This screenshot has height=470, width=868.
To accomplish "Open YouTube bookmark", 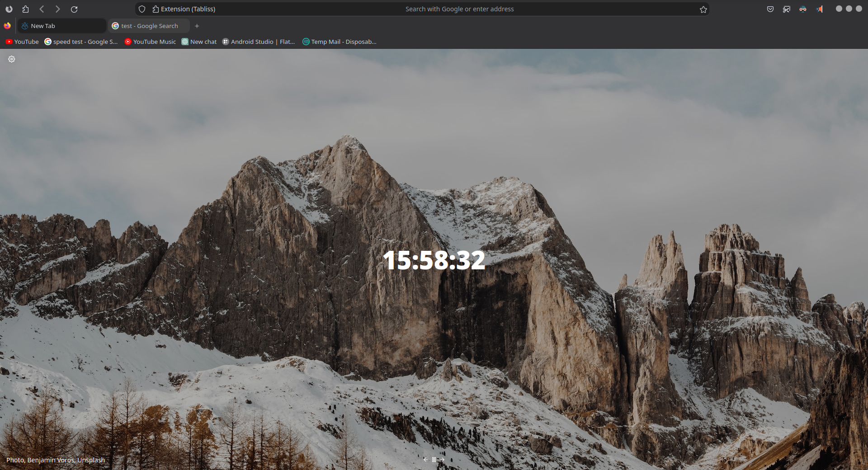I will [22, 42].
